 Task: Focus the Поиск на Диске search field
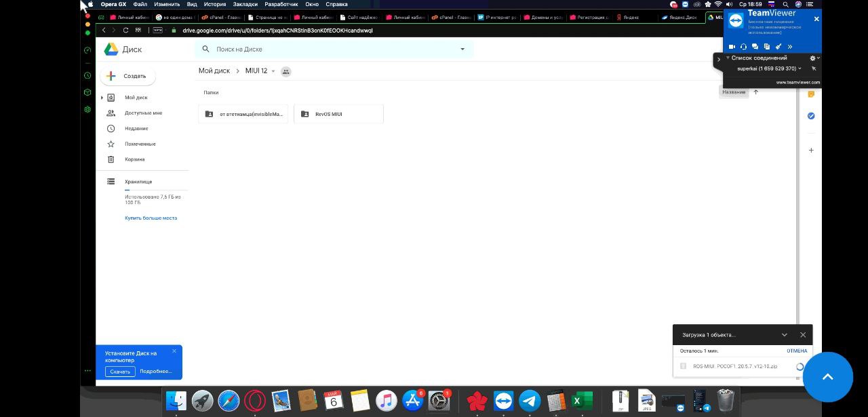click(333, 49)
